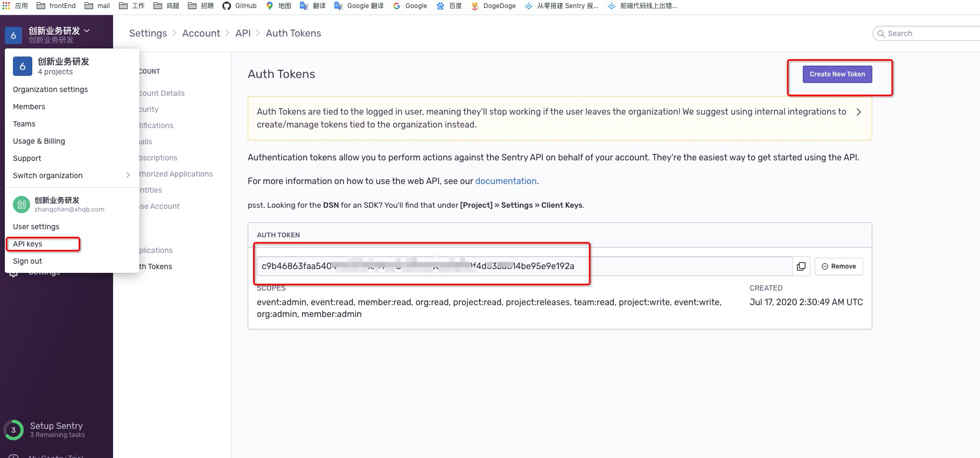This screenshot has width=980, height=458.
Task: Remove the existing auth token
Action: pyautogui.click(x=838, y=266)
